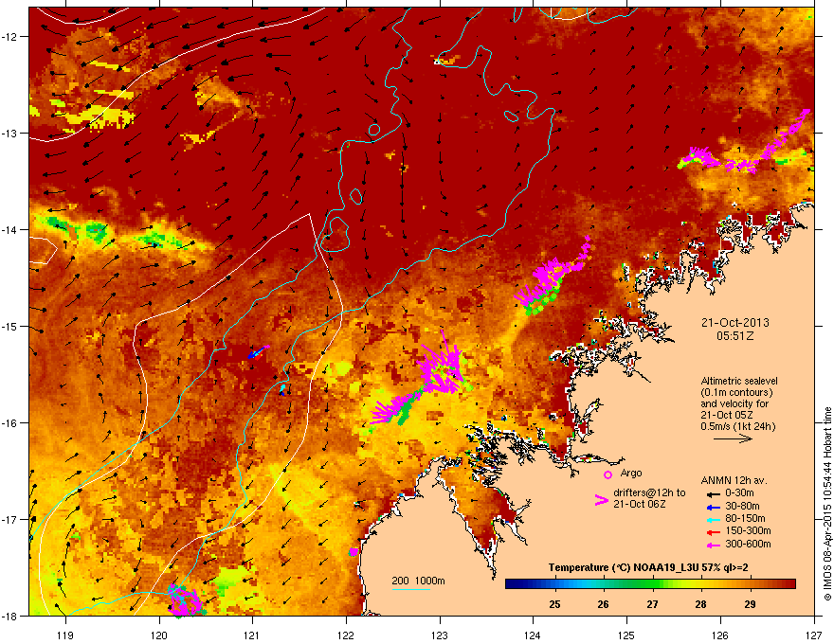Viewport: 834px width, 644px height.
Task: Click the '0.5m/s (1kt 24h)' scale label
Action: pos(738,426)
